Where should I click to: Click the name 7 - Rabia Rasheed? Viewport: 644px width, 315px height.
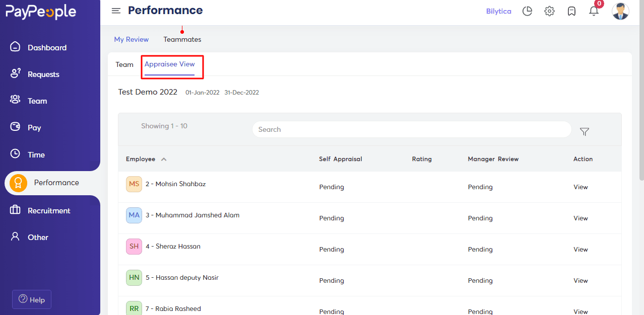173,308
